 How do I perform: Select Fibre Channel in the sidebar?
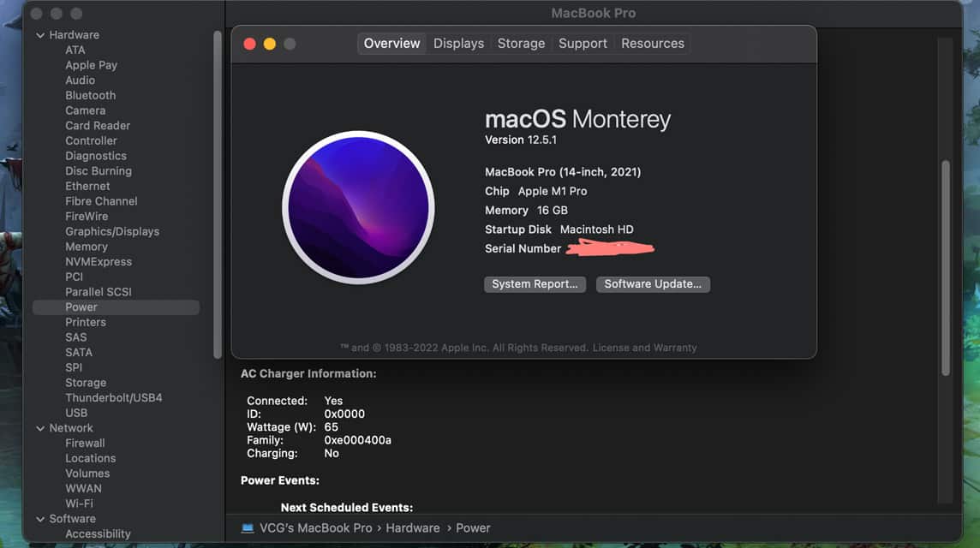click(x=101, y=201)
